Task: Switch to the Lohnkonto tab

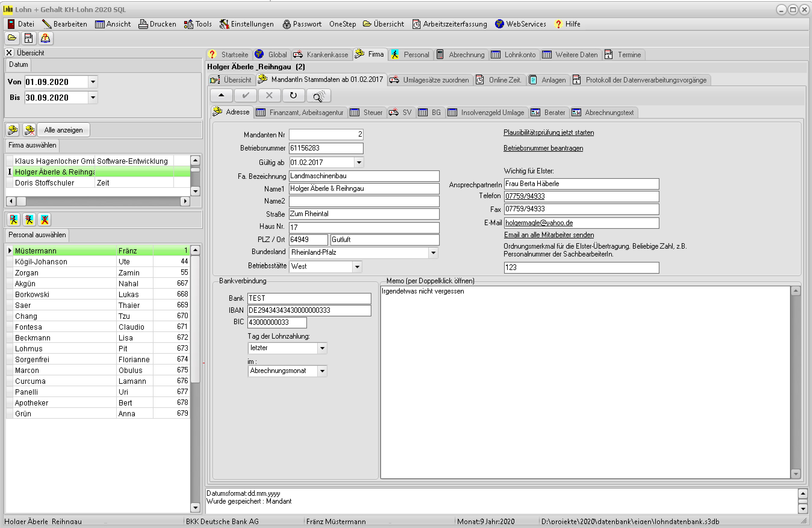Action: 514,54
